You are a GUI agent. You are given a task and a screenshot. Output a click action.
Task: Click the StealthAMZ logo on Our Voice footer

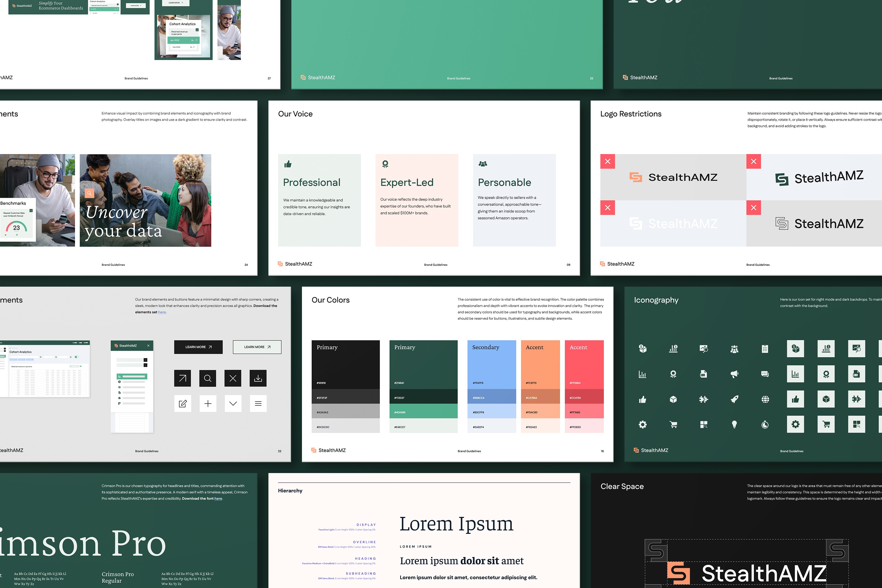tap(295, 264)
